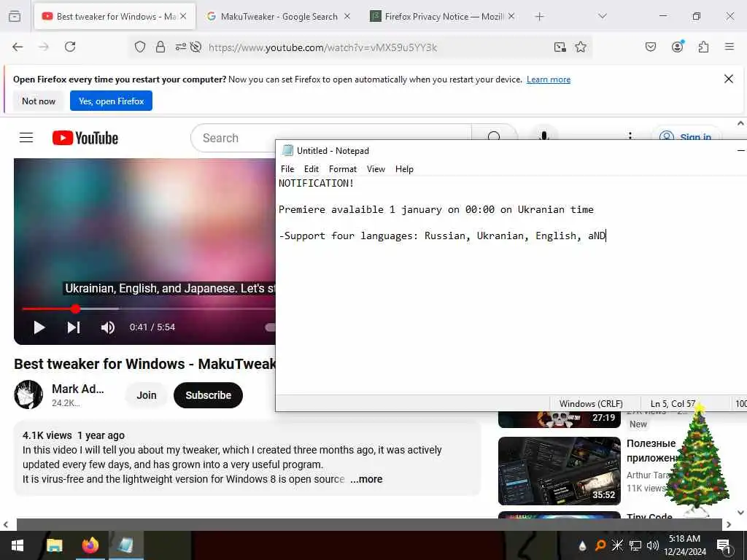Close the MakuTweaker Google Search tab
This screenshot has height=560, width=747.
coord(347,16)
